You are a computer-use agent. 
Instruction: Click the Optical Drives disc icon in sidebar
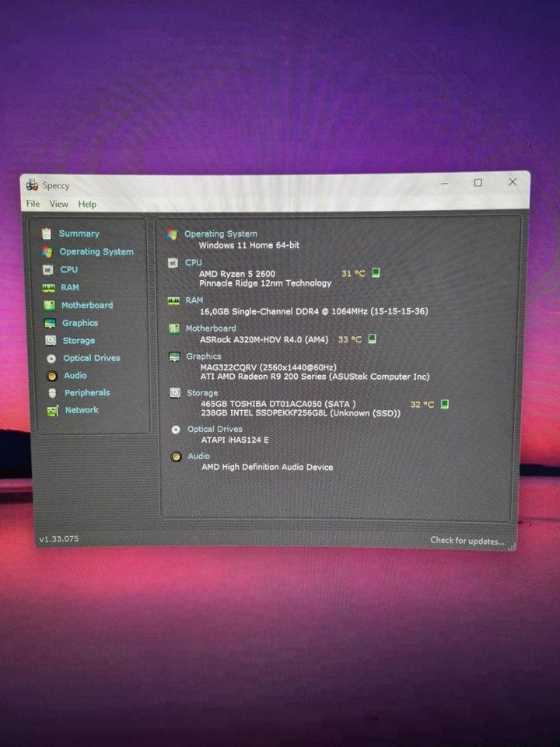coord(51,358)
